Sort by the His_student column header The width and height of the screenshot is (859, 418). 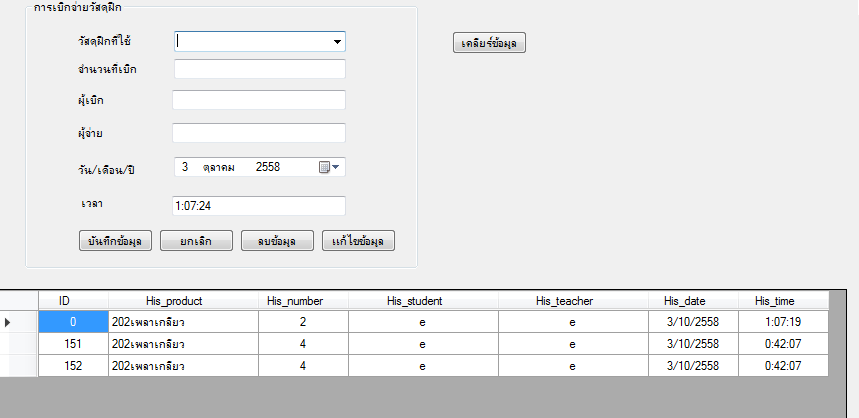pos(423,300)
